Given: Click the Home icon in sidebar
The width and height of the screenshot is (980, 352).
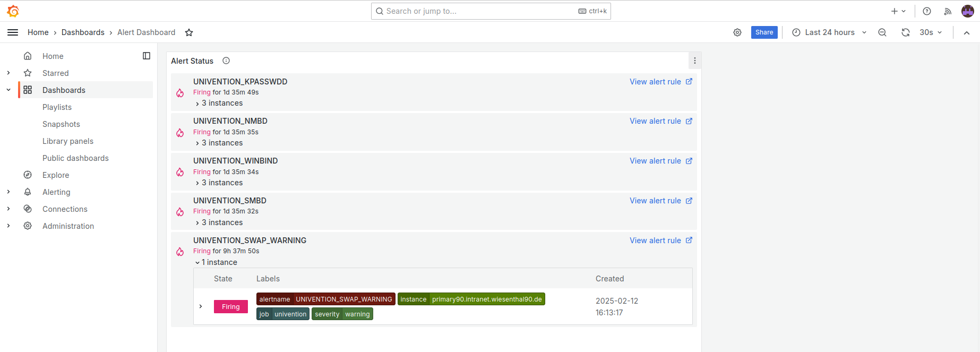Looking at the screenshot, I should tap(28, 56).
